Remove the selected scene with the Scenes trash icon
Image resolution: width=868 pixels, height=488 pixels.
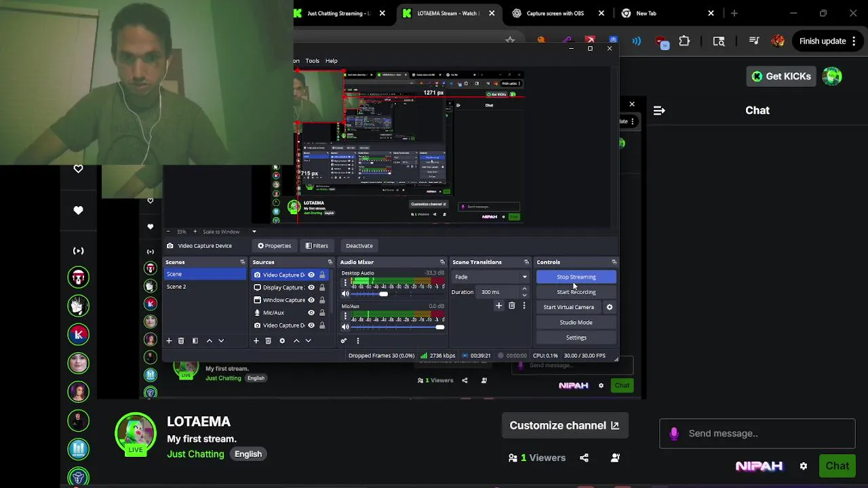[x=181, y=341]
